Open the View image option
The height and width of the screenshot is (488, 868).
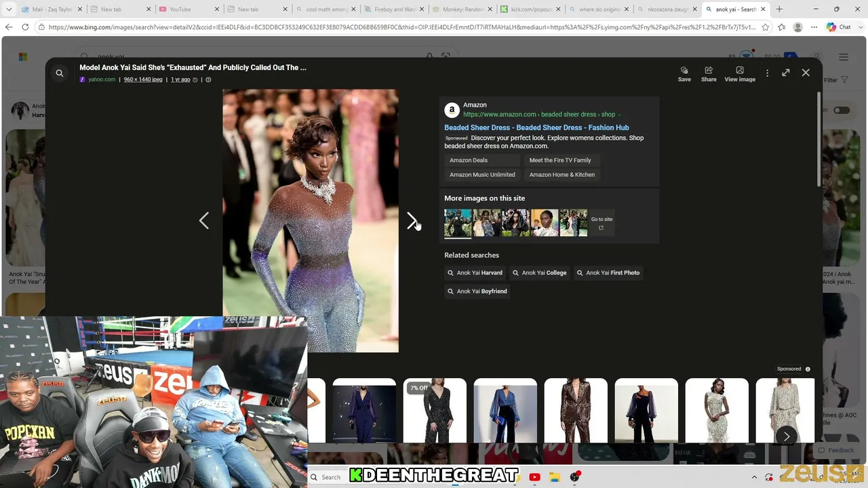tap(740, 74)
